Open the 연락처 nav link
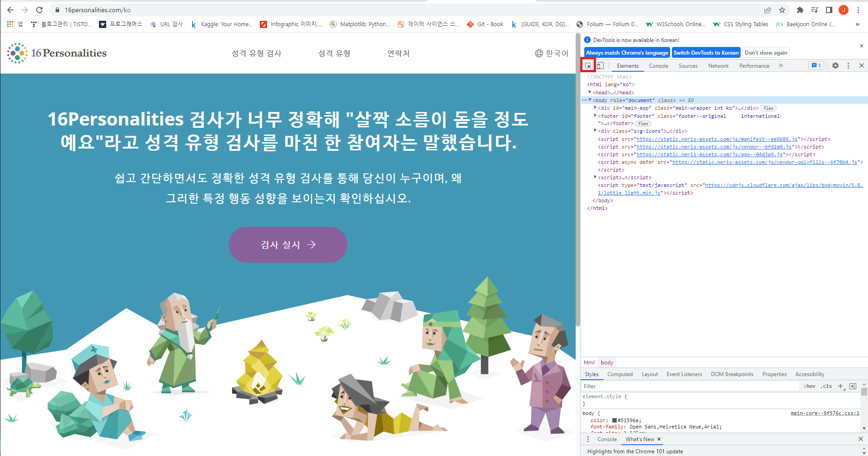868x456 pixels. click(399, 53)
